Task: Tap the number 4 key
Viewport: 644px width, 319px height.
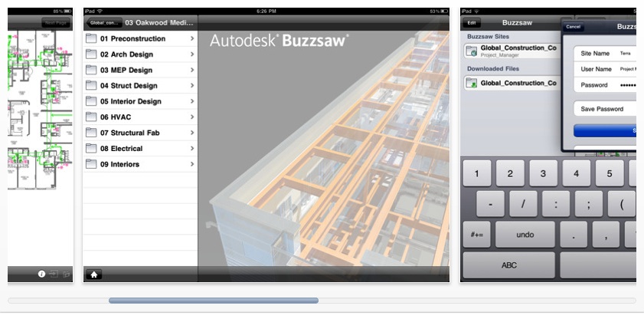Action: click(x=577, y=173)
